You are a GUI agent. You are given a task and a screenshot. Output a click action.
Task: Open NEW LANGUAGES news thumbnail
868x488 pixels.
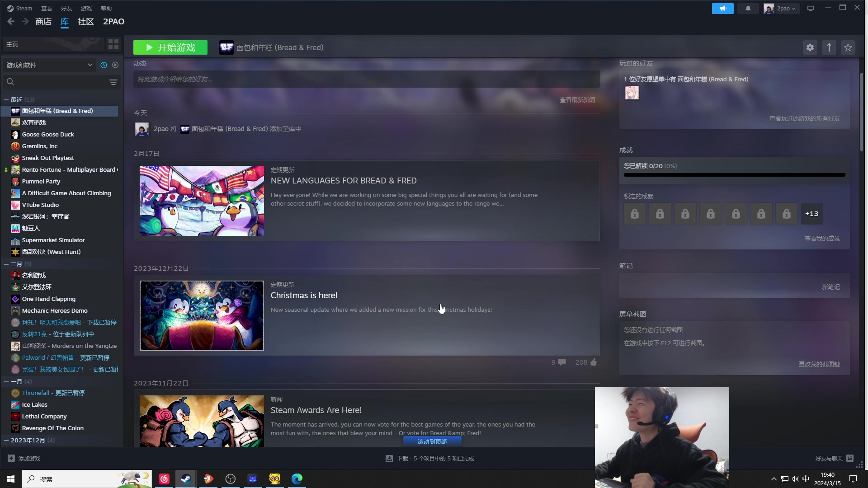pyautogui.click(x=202, y=201)
